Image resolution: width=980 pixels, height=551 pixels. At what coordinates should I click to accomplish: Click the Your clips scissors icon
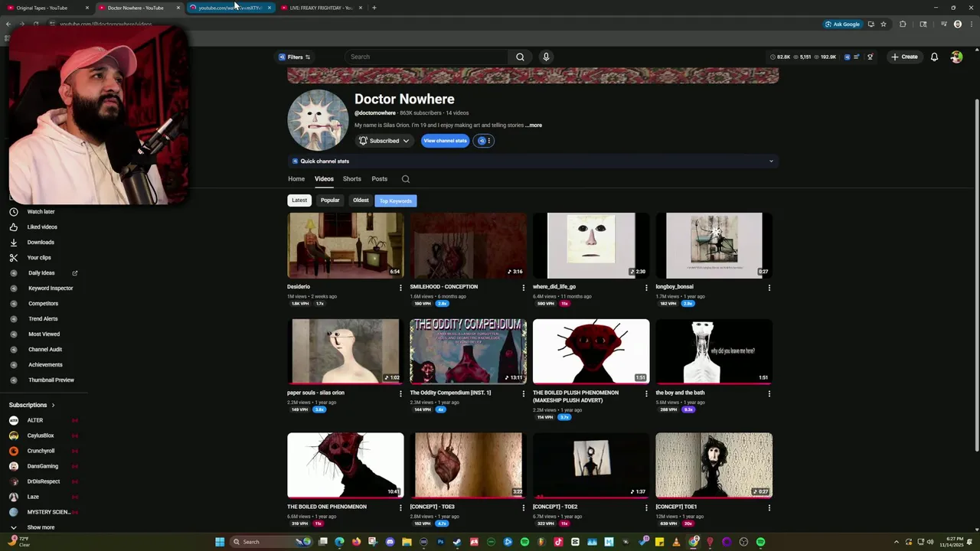13,258
